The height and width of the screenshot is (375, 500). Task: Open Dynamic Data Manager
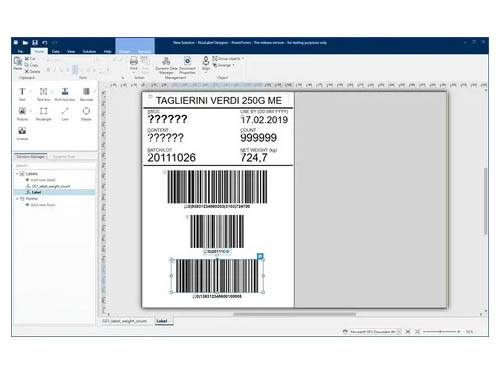click(166, 65)
